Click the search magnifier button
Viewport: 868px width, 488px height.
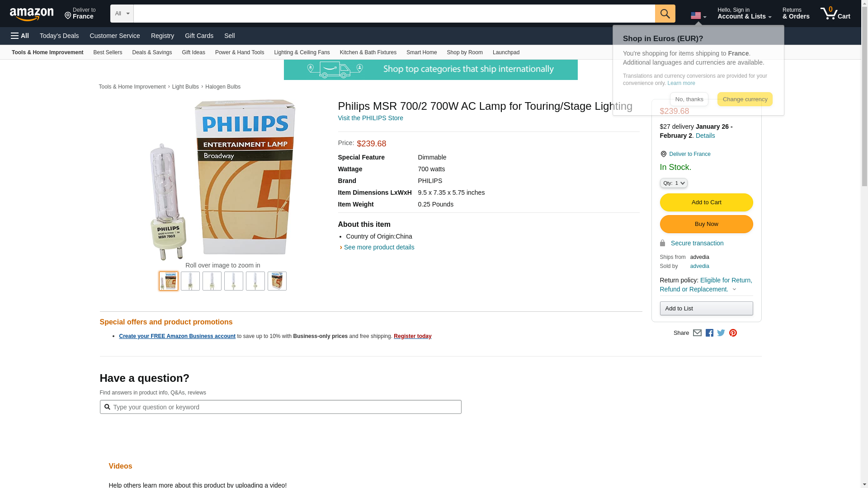665,14
